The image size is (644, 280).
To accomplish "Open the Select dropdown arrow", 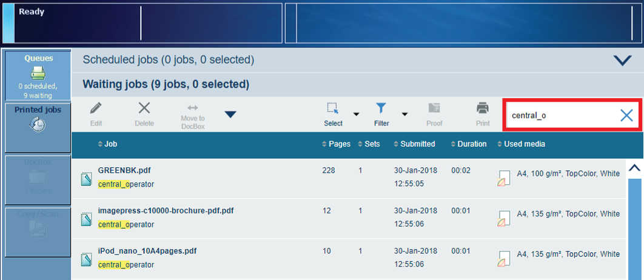I will 357,114.
